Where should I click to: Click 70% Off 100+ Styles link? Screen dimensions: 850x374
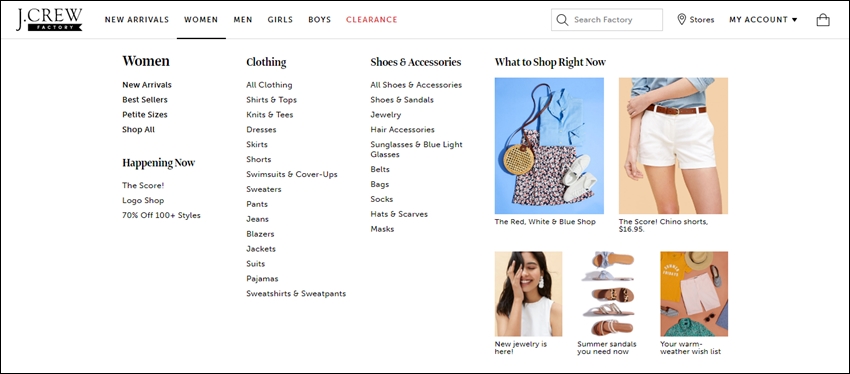[x=161, y=215]
